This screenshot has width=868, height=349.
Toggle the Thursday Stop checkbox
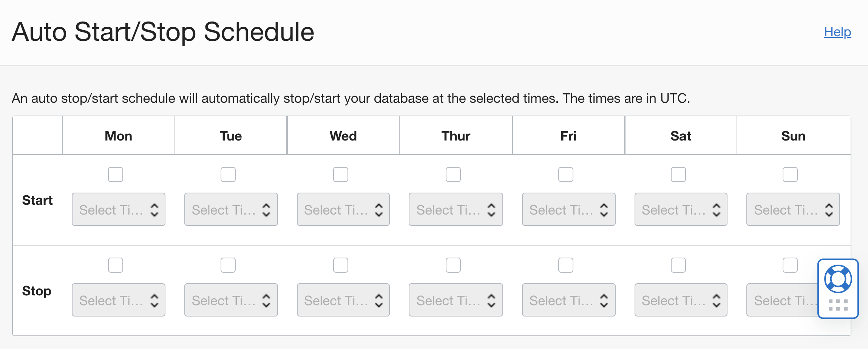coord(453,265)
